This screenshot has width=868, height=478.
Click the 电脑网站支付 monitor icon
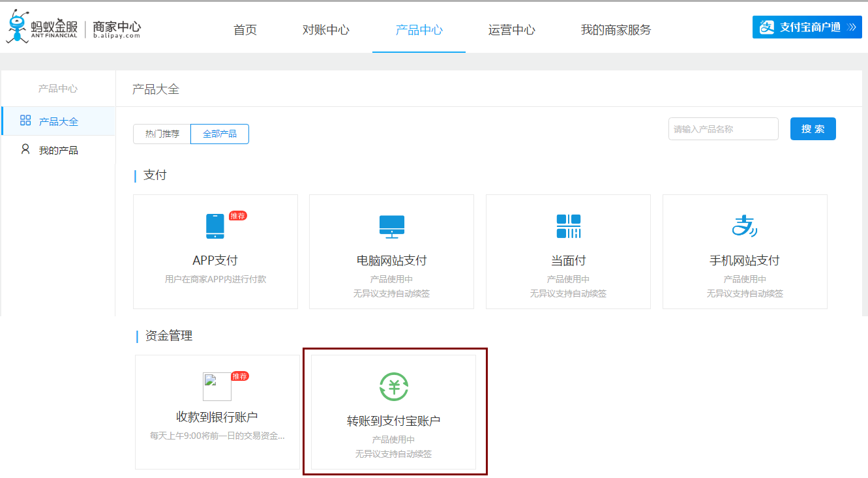tap(391, 226)
